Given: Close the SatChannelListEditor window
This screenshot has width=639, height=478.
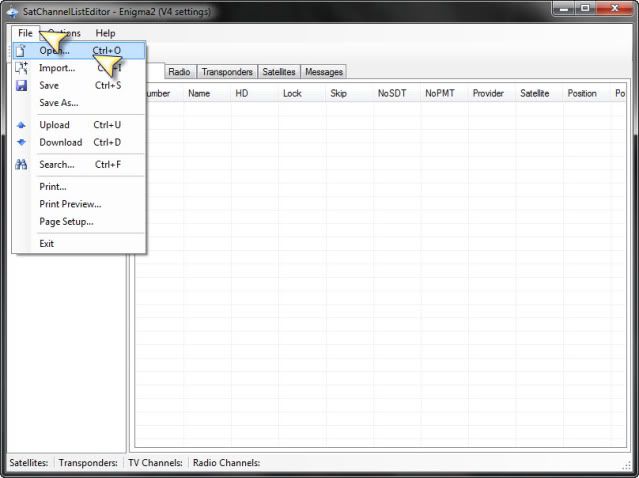Looking at the screenshot, I should [615, 9].
